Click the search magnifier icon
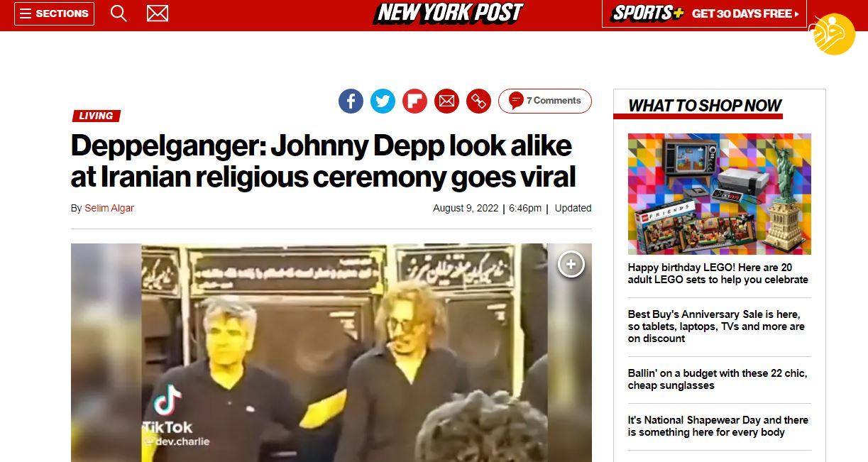Image resolution: width=868 pixels, height=462 pixels. pyautogui.click(x=119, y=13)
